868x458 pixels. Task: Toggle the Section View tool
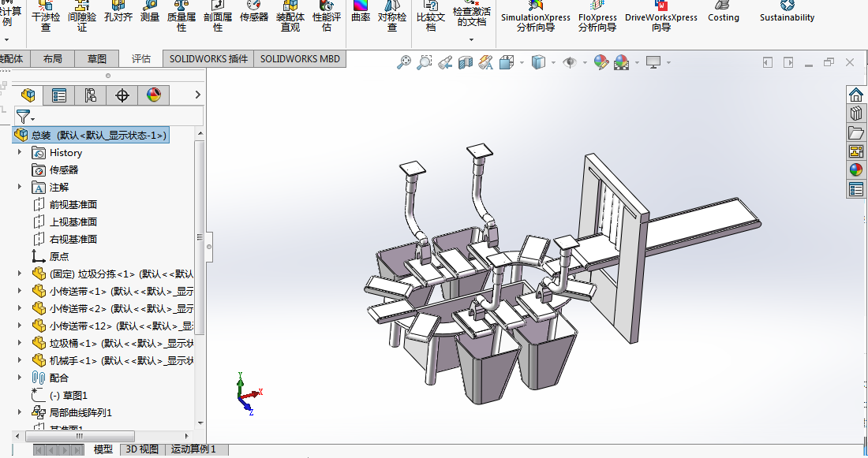pyautogui.click(x=465, y=62)
